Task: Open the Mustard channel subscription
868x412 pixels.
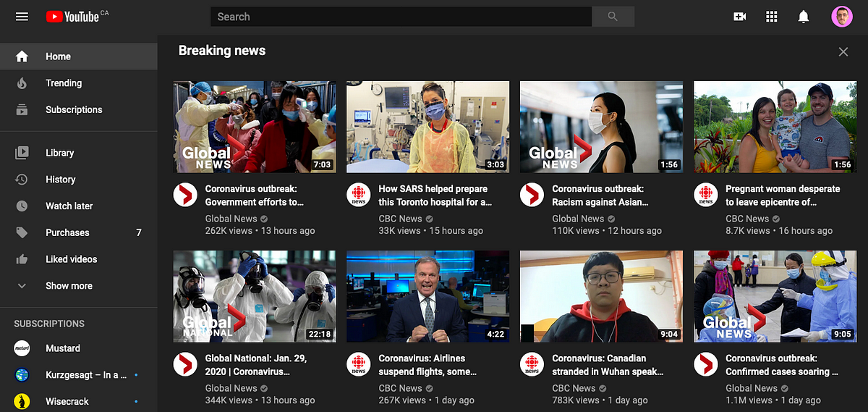Action: click(63, 348)
